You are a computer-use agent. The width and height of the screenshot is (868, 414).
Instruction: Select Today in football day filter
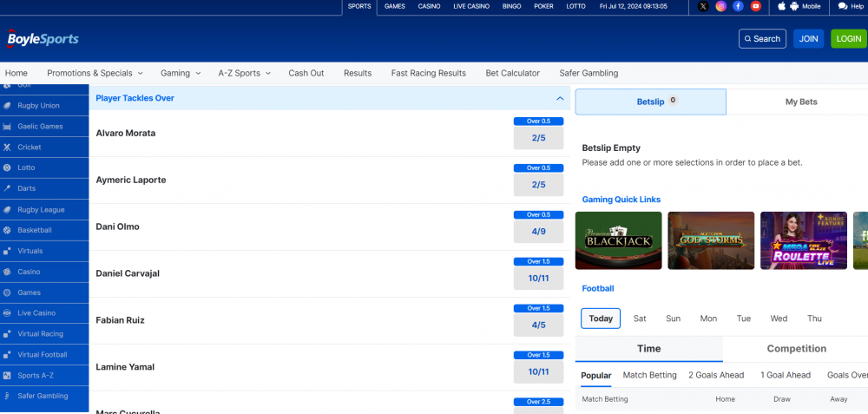point(601,319)
